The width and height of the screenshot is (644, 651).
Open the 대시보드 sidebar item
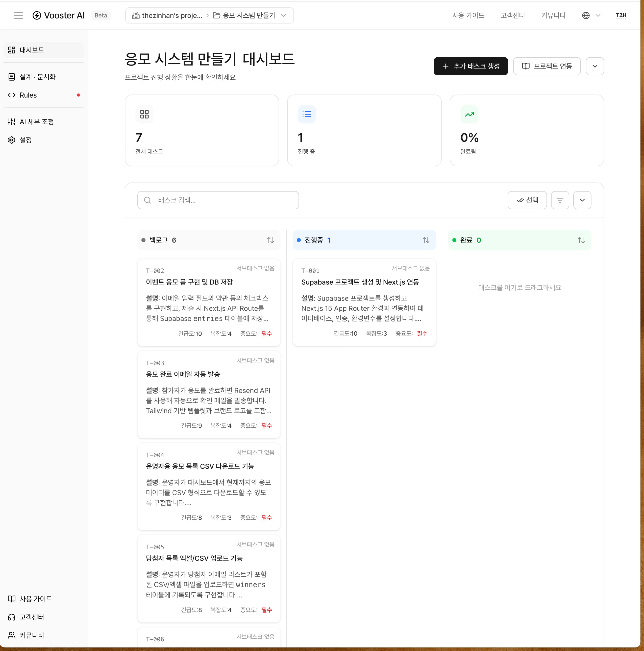[44, 50]
